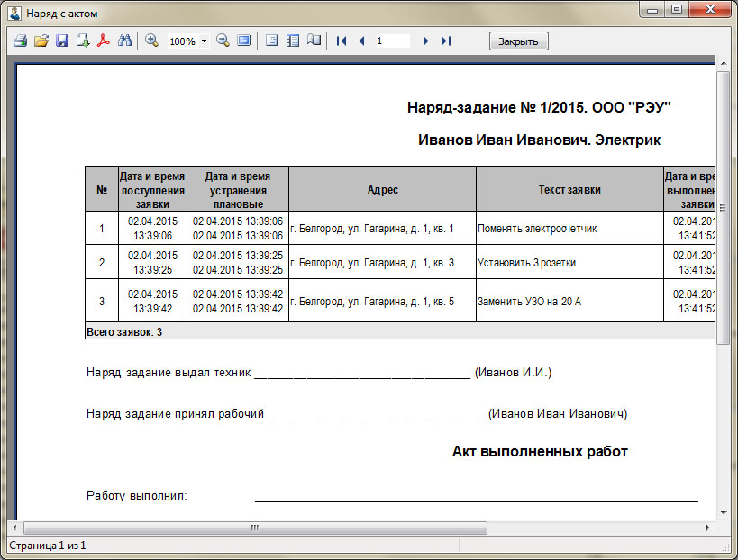
Task: Expand the 100% zoom dropdown
Action: pyautogui.click(x=205, y=41)
